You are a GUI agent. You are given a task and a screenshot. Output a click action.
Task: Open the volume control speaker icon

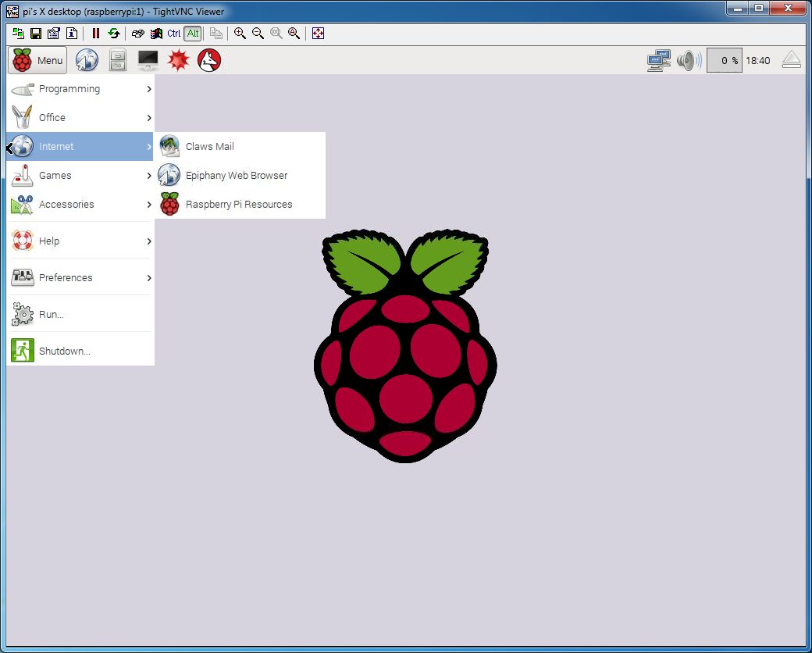coord(689,61)
